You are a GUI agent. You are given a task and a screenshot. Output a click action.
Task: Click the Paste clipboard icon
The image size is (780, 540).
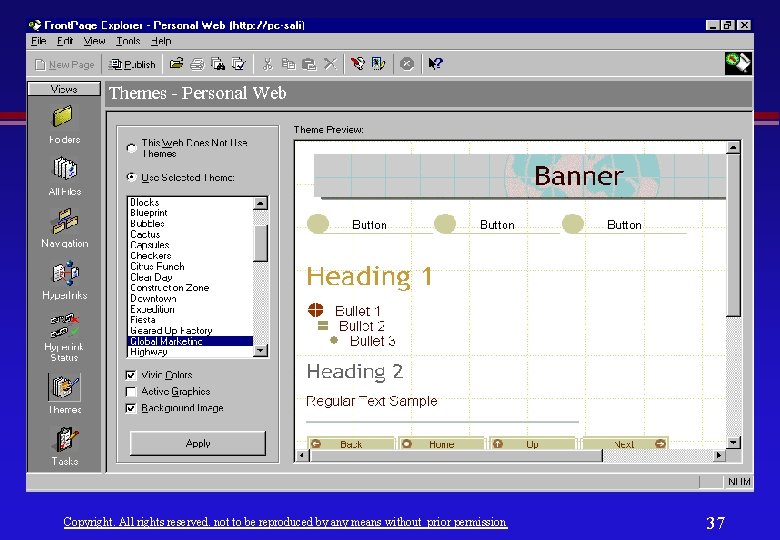tap(309, 64)
